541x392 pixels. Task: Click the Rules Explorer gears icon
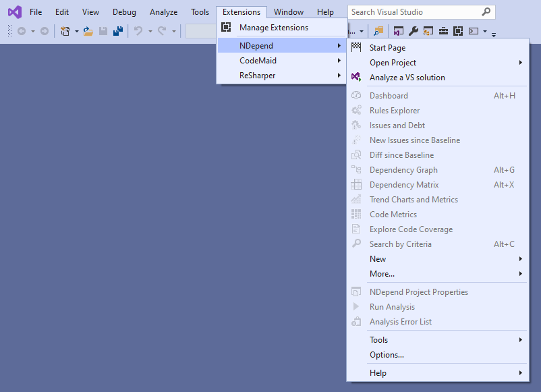(x=356, y=110)
